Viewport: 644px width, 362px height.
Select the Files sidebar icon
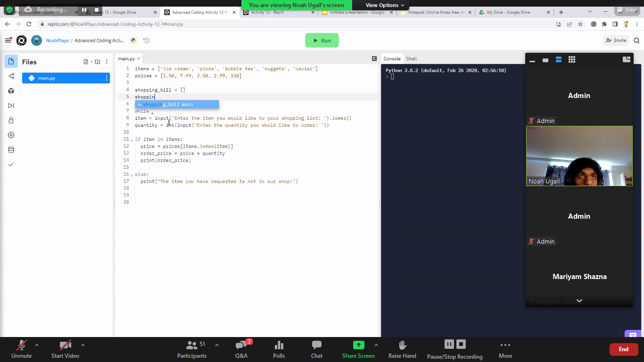11,61
